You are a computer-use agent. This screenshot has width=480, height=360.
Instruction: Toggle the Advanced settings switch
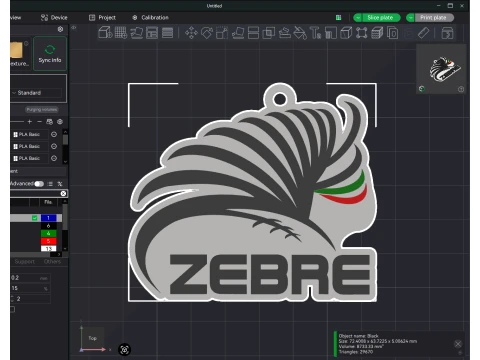coord(39,184)
